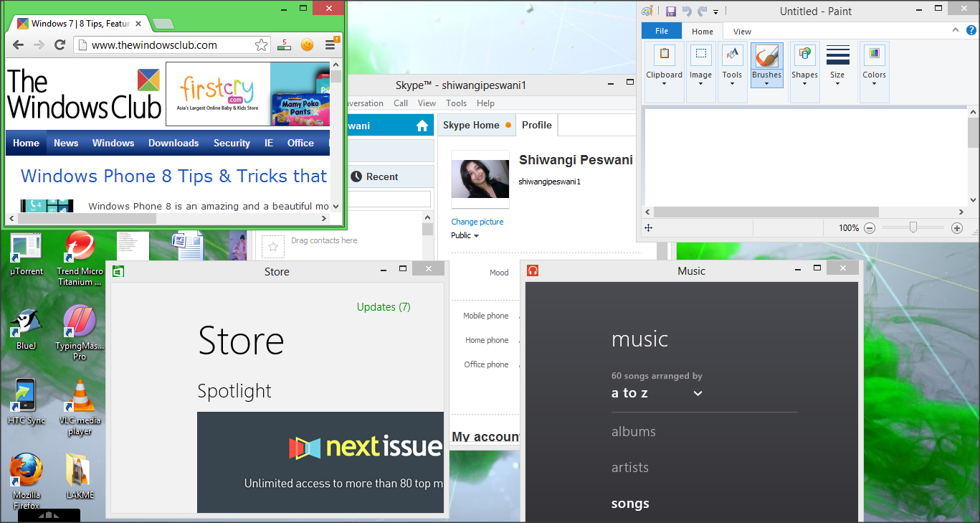
Task: Select the HTC Sync desktop shortcut
Action: [27, 402]
